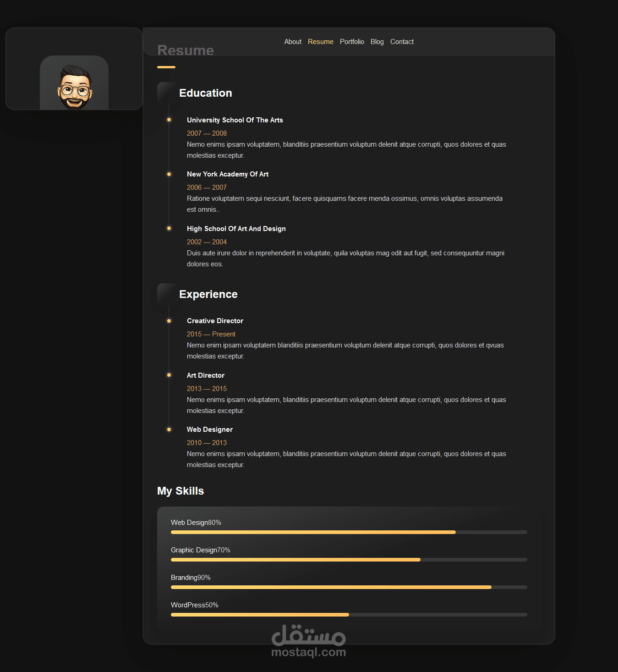618x672 pixels.
Task: Click the mostaql Arabic logo watermark
Action: click(x=308, y=635)
